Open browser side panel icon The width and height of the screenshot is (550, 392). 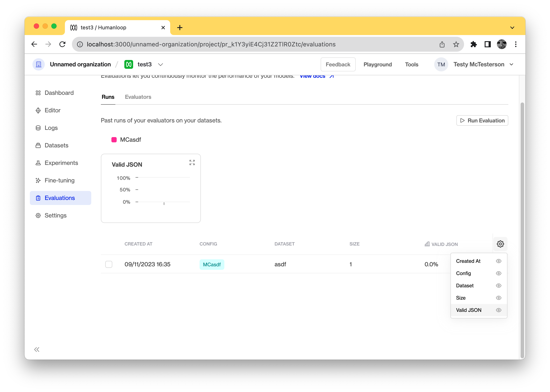[487, 44]
